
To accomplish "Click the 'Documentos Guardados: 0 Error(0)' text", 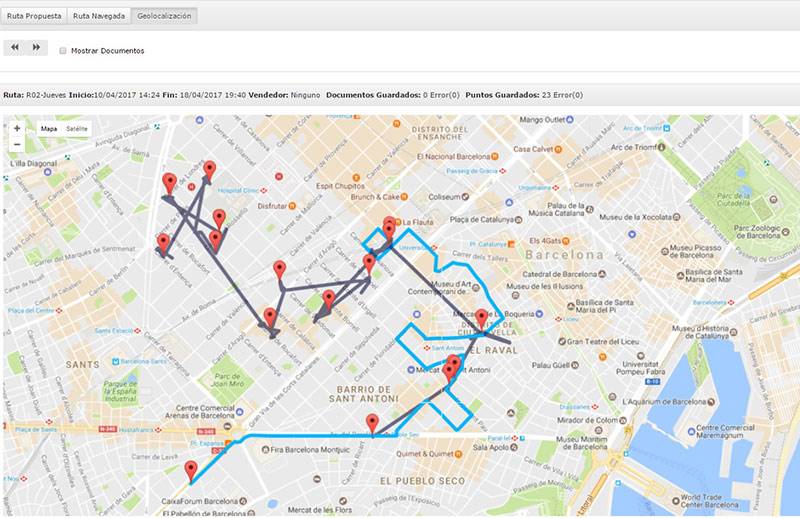I will [x=393, y=95].
